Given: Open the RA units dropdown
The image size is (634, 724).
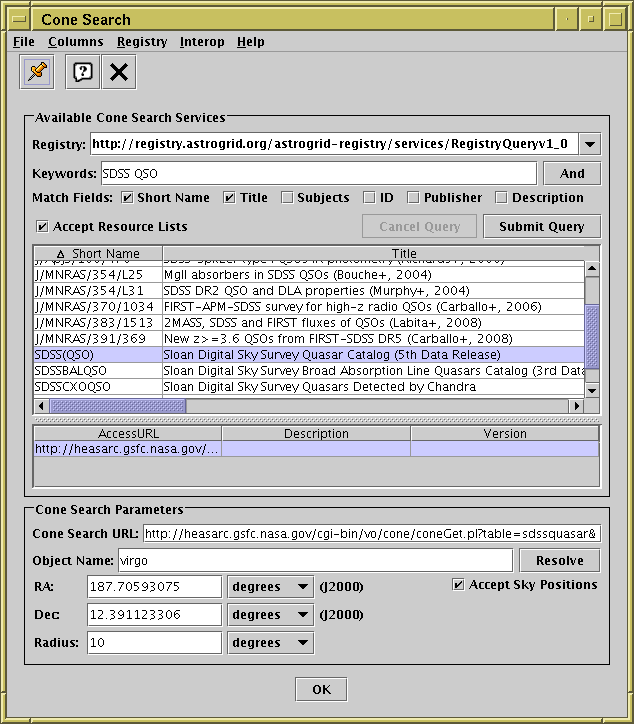Looking at the screenshot, I should [x=271, y=587].
